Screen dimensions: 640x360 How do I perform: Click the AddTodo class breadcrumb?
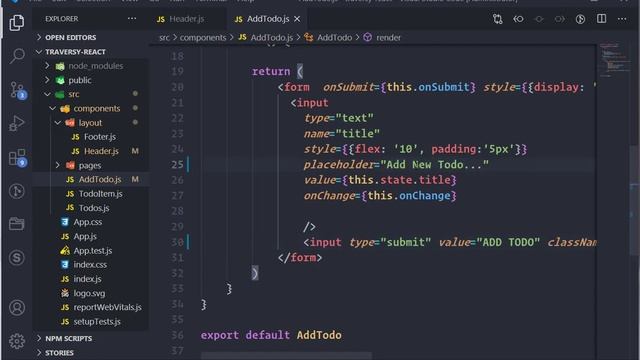click(x=328, y=38)
